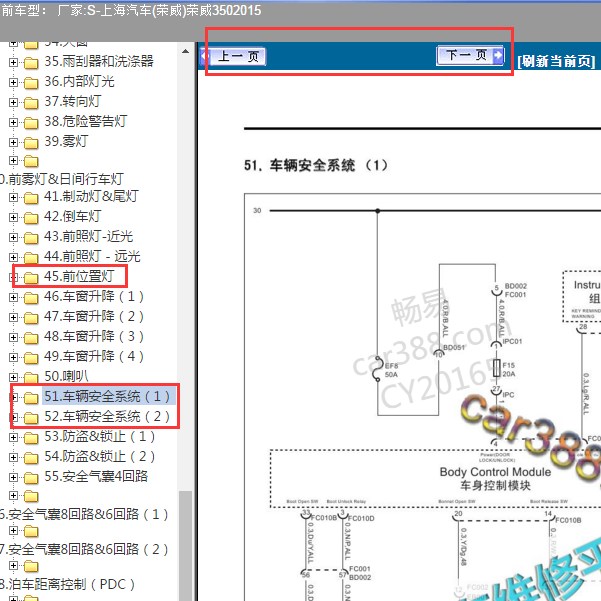Go to previous page with 上一页 button
This screenshot has height=601, width=601.
[233, 57]
